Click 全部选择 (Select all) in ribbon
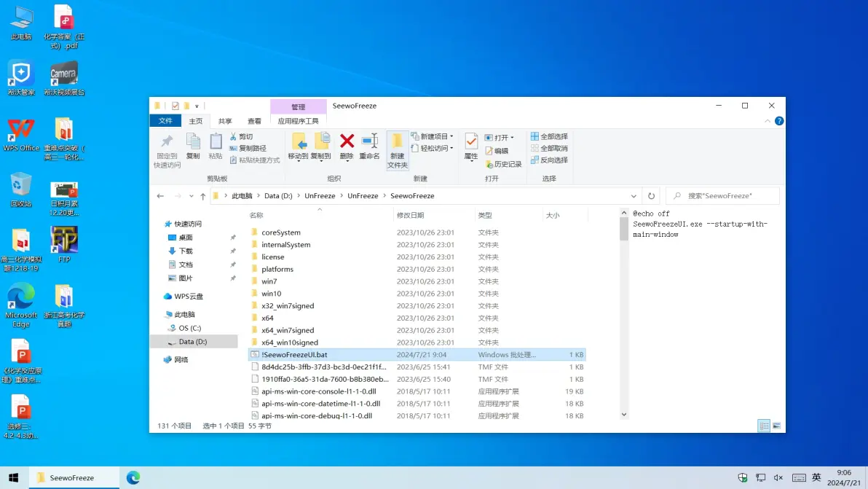 [x=549, y=136]
